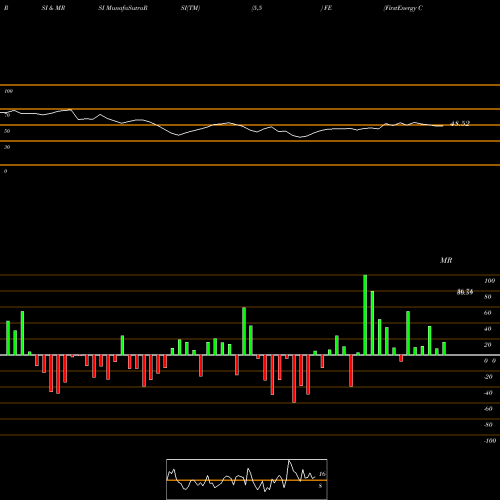The width and height of the screenshot is (500, 500).
Task: Click the "50" RSI axis label
Action: pyautogui.click(x=7, y=131)
